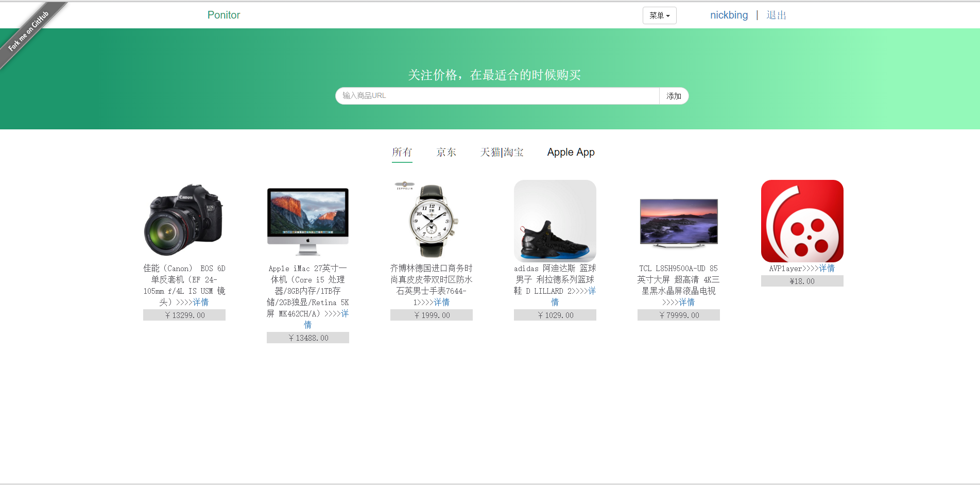980x485 pixels.
Task: Click the 退出 logout link
Action: (776, 15)
